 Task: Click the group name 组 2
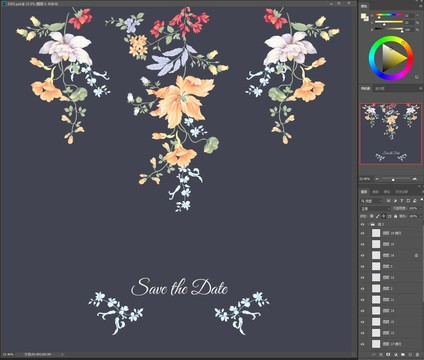click(x=381, y=224)
